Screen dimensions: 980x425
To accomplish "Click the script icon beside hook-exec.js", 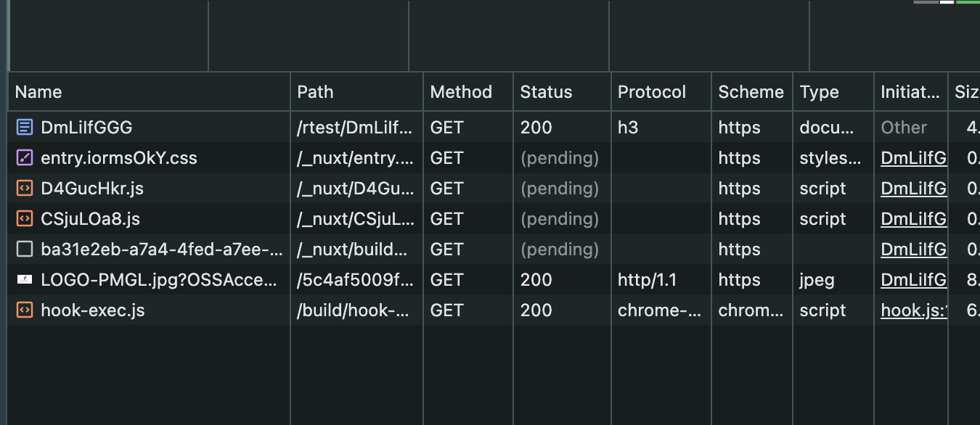I will (25, 310).
